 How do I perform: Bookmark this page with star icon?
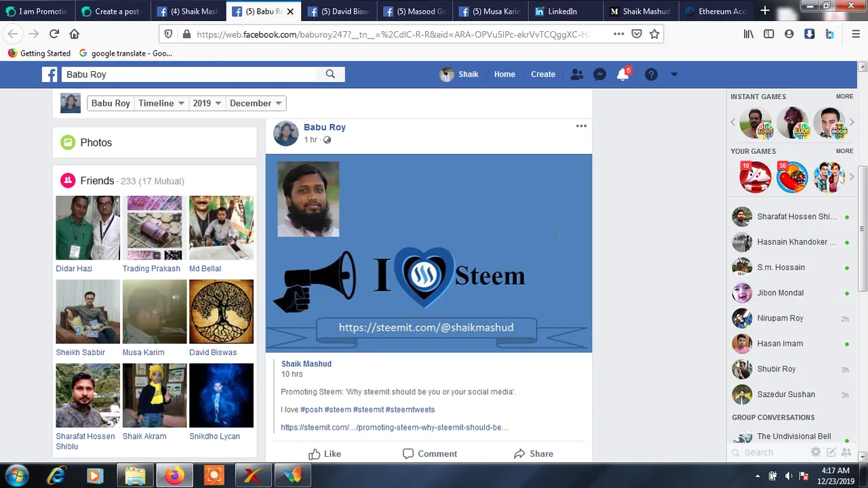[x=654, y=34]
